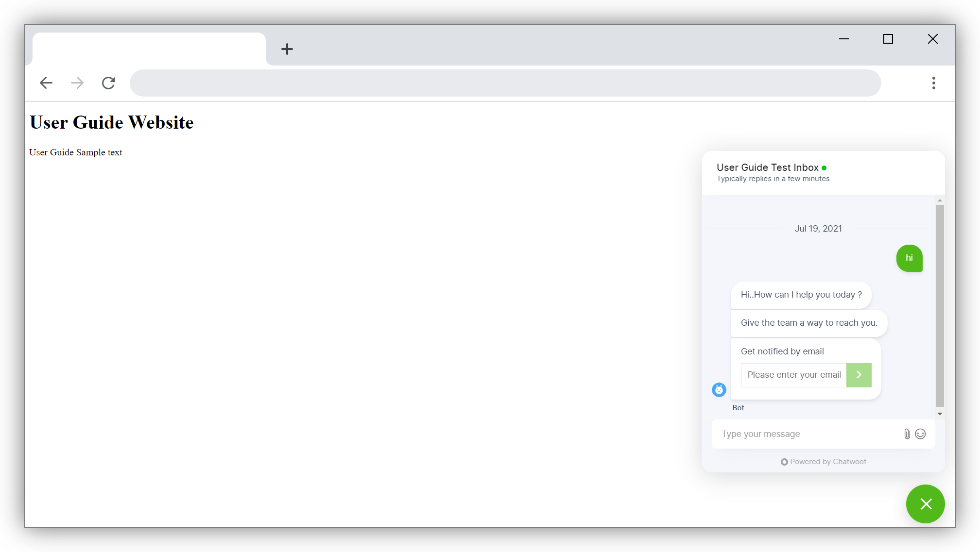The width and height of the screenshot is (980, 552).
Task: Select the browser address bar
Action: coord(507,83)
